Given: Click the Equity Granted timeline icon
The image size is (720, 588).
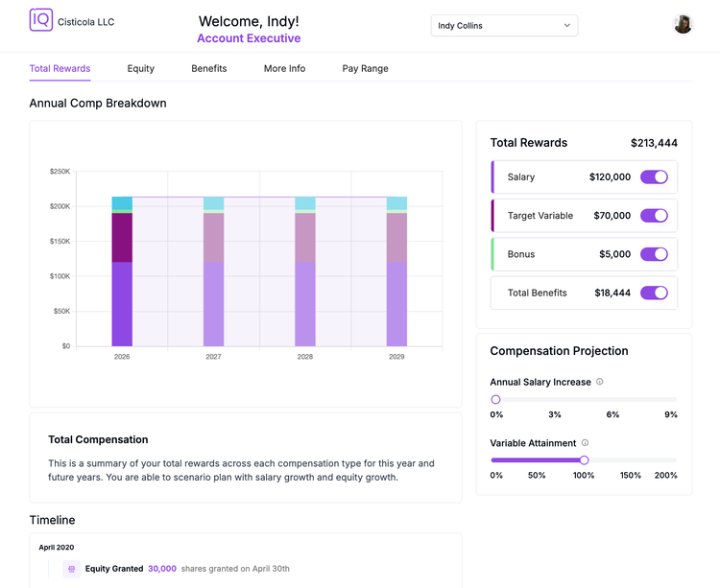Looking at the screenshot, I should coord(72,569).
